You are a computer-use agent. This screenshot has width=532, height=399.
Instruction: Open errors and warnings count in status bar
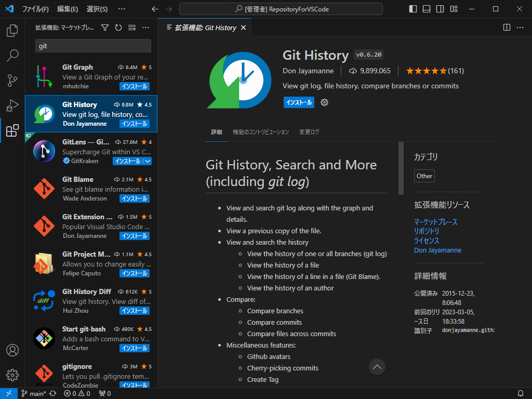point(77,393)
